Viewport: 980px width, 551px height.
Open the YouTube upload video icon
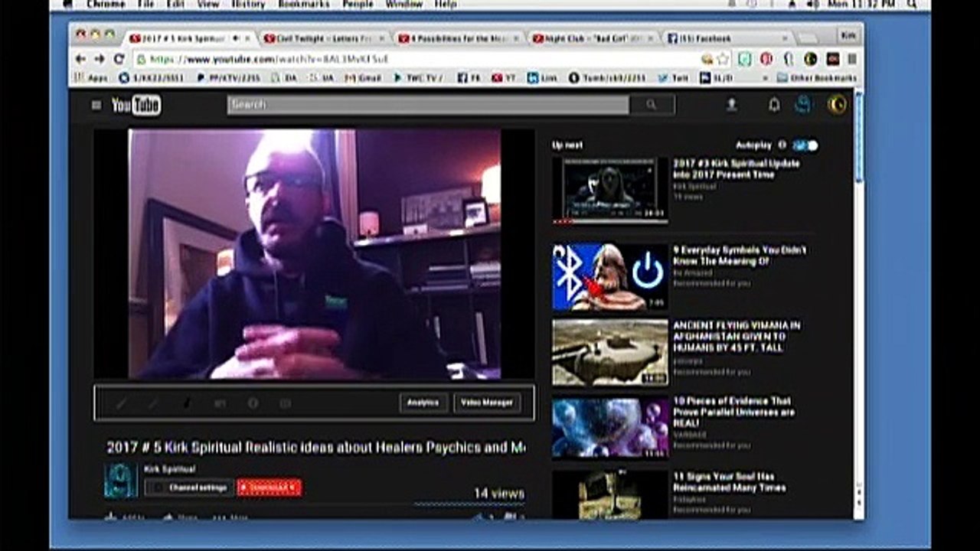pyautogui.click(x=731, y=106)
